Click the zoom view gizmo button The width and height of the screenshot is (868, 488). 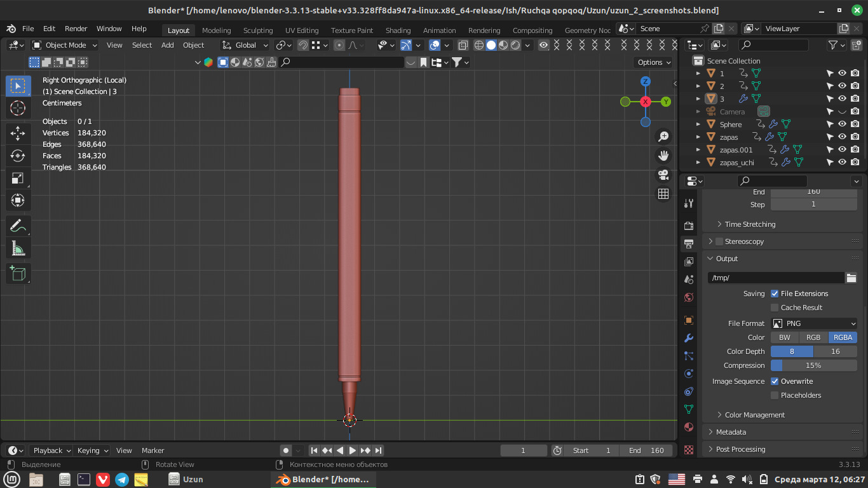pyautogui.click(x=663, y=137)
